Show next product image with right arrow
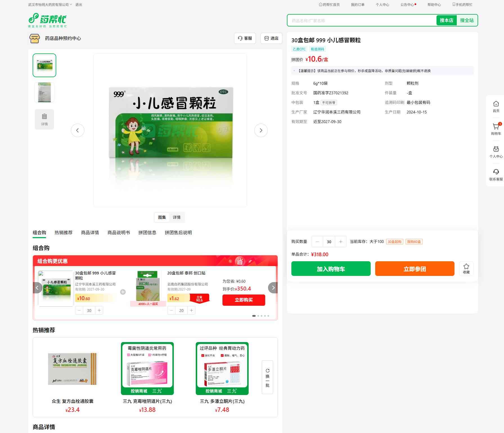This screenshot has height=433, width=504. (x=261, y=130)
